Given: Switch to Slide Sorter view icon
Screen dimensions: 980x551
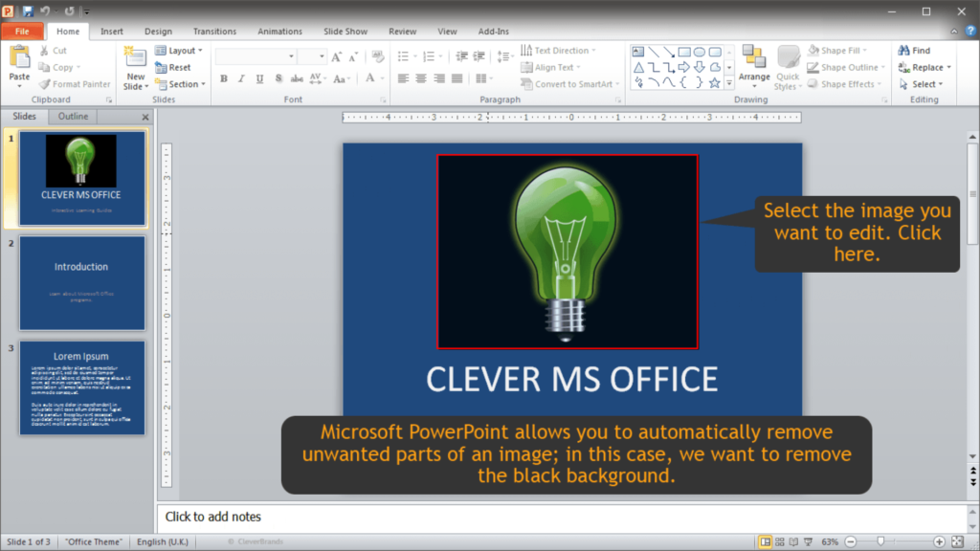Looking at the screenshot, I should point(779,541).
